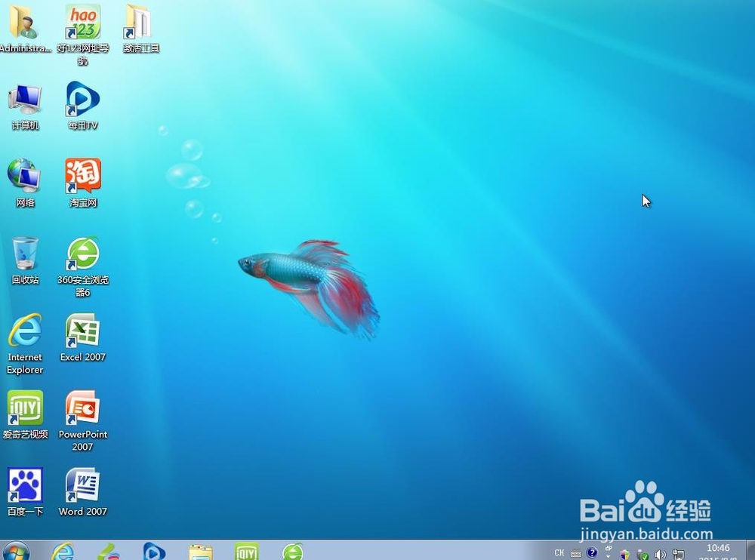This screenshot has height=560, width=755.
Task: Open 计算机 Computer icon
Action: click(x=25, y=98)
